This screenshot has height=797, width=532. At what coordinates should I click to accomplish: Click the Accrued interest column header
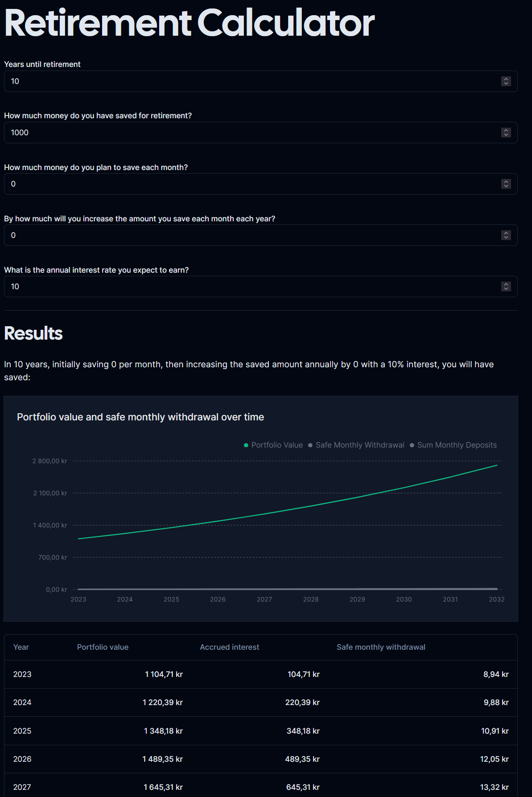pos(229,647)
